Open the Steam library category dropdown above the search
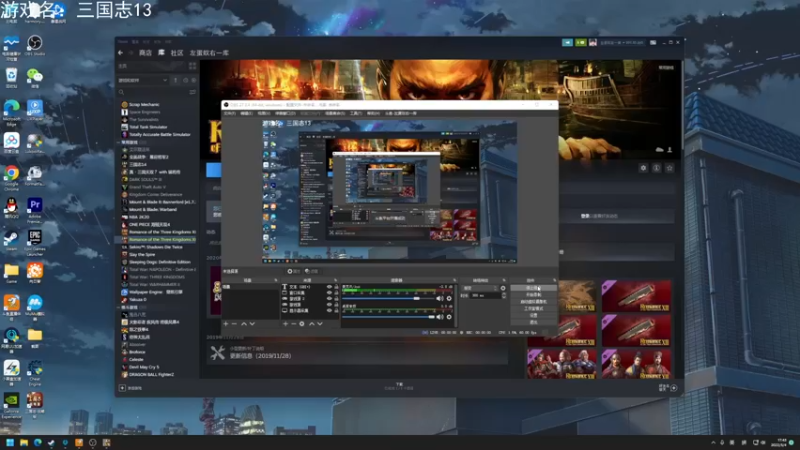Screen dimensions: 800x450 (143, 80)
